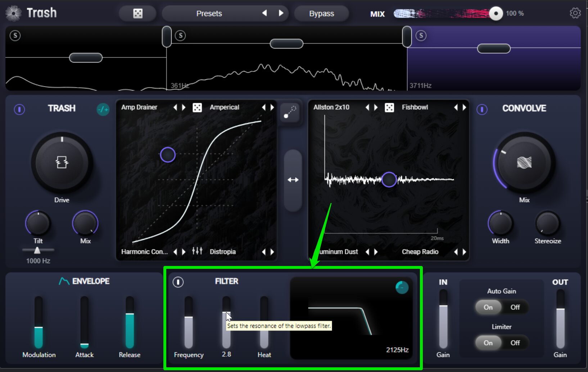Go to previous preset arrow
This screenshot has height=372, width=588.
pos(264,13)
